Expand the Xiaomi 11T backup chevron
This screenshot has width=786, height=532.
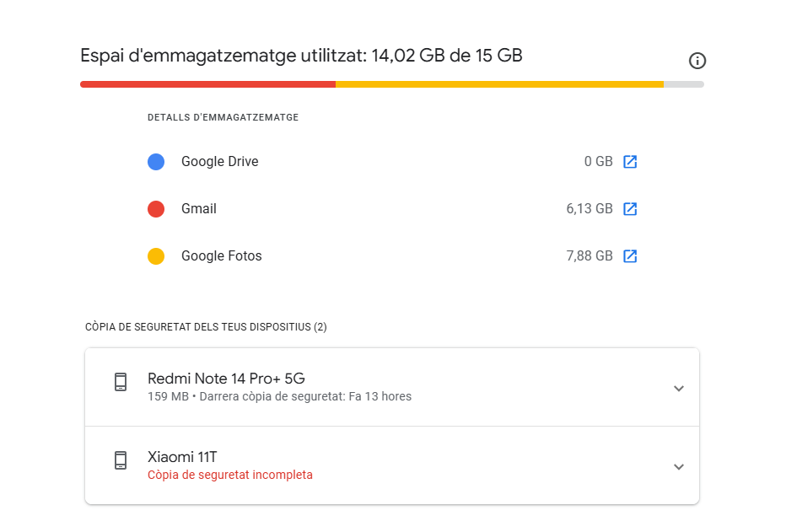coord(679,467)
